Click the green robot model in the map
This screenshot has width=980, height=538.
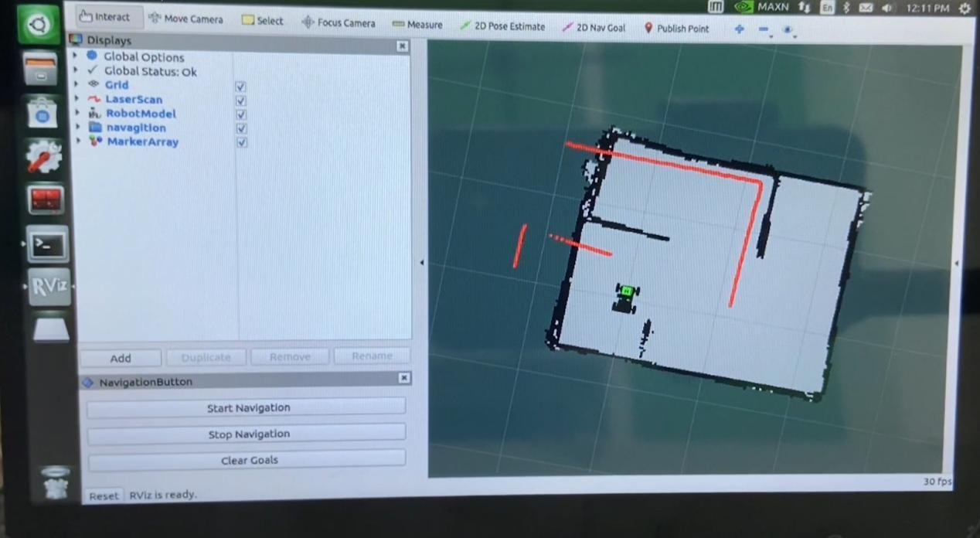(625, 298)
